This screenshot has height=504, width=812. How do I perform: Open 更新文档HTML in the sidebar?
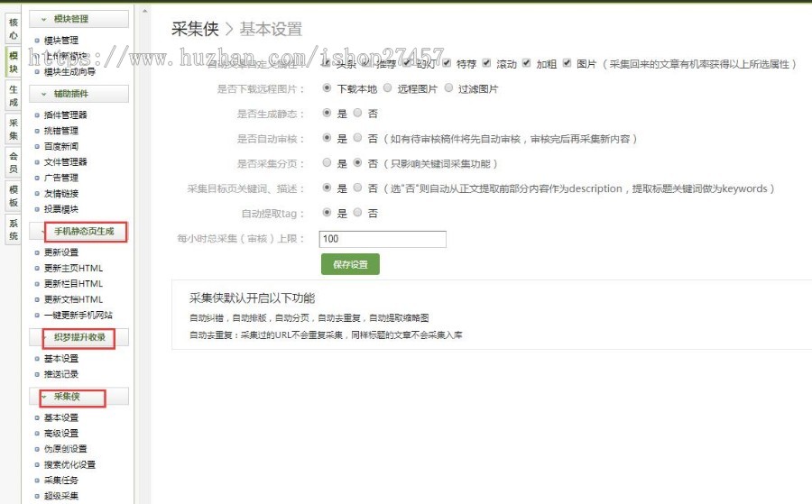click(74, 299)
